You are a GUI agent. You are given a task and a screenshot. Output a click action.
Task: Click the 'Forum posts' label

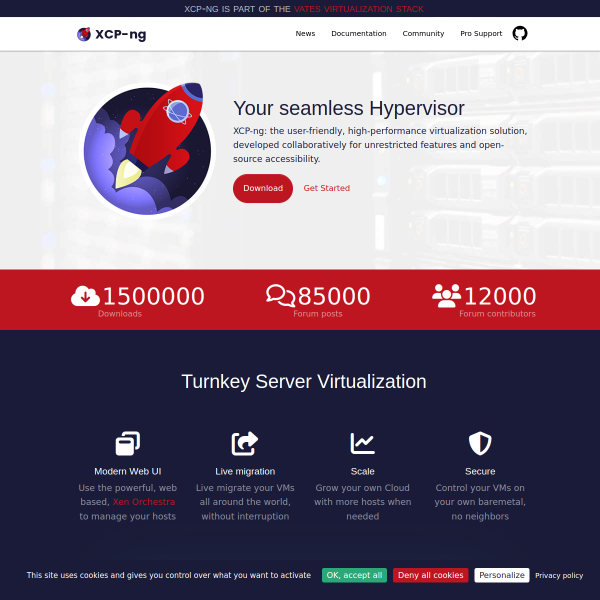pyautogui.click(x=318, y=314)
